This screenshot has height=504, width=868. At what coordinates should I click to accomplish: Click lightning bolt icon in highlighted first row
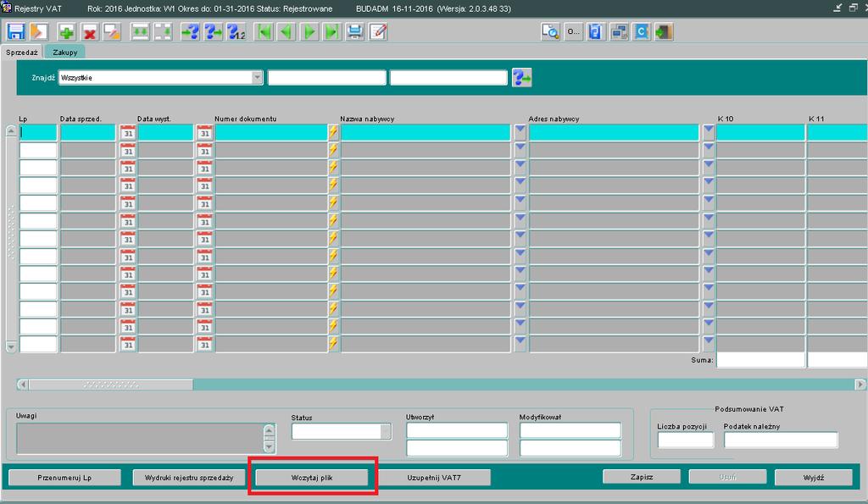click(333, 133)
